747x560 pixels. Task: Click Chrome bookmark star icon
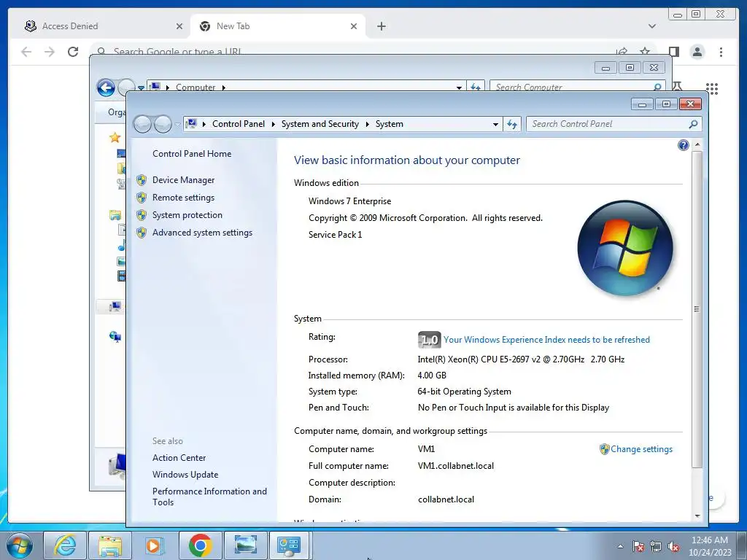coord(645,51)
